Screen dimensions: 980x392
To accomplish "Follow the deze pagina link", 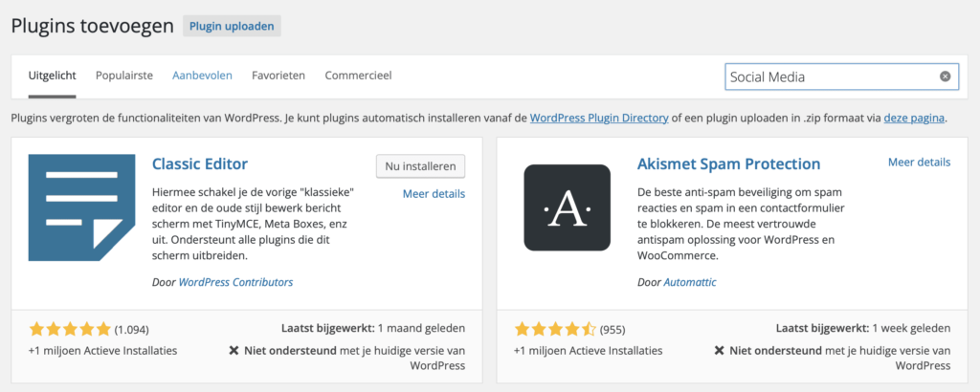I will (914, 118).
